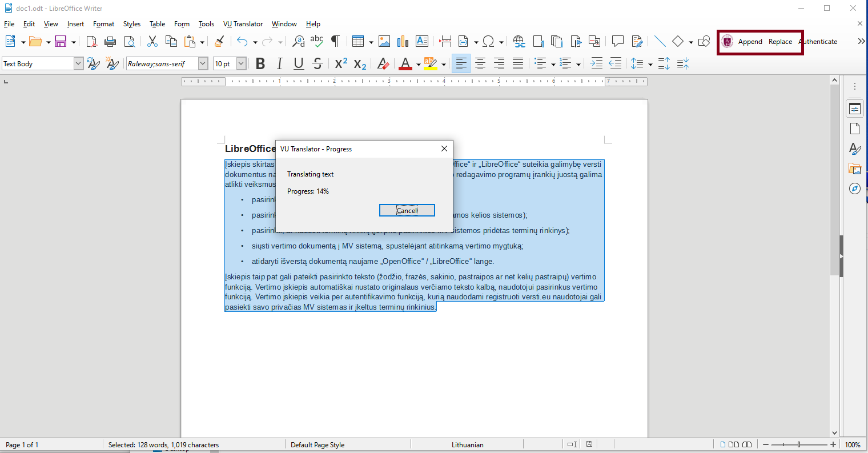The image size is (868, 453).
Task: Click Replace in translator toolbar
Action: [780, 42]
